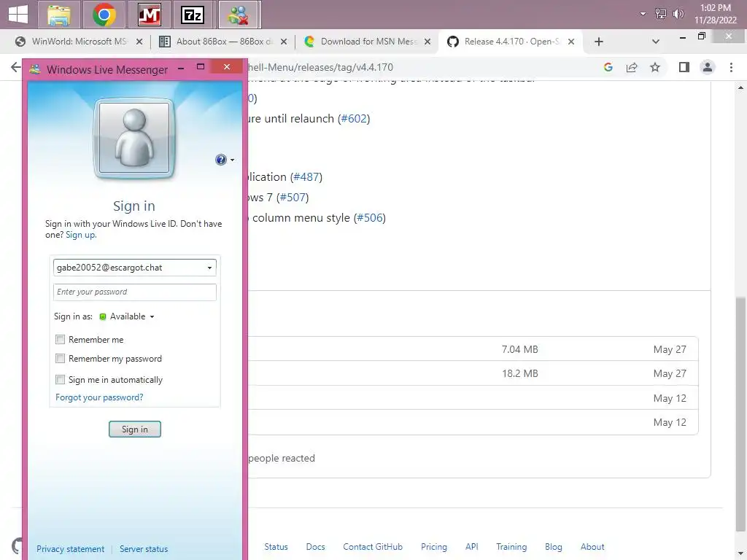Open File Explorer from taskbar
The width and height of the screenshot is (747, 560).
60,15
